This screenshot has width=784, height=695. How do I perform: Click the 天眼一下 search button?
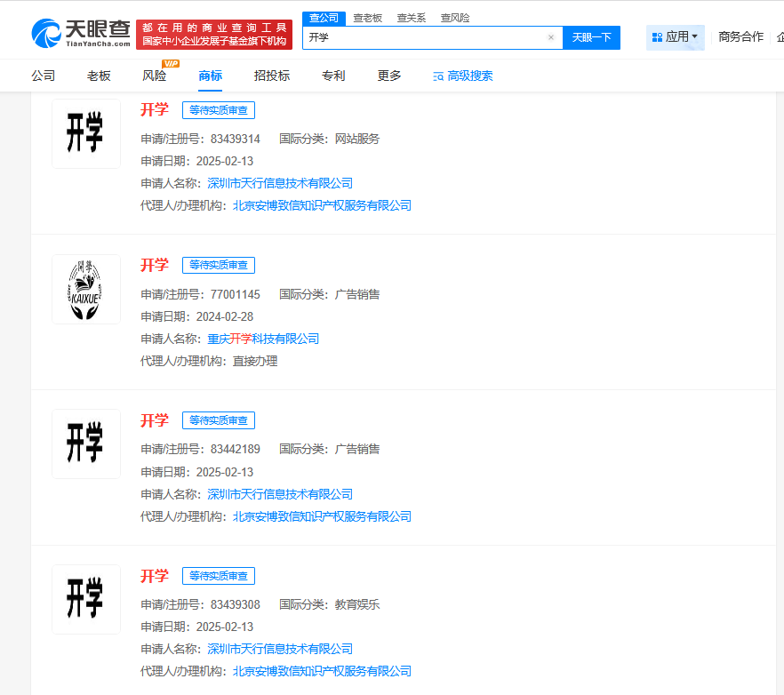(x=591, y=37)
